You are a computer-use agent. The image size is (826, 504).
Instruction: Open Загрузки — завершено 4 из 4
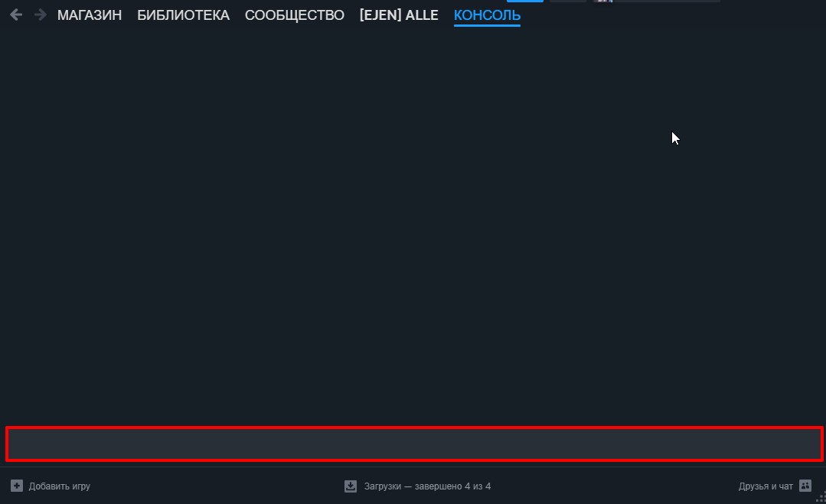click(427, 486)
